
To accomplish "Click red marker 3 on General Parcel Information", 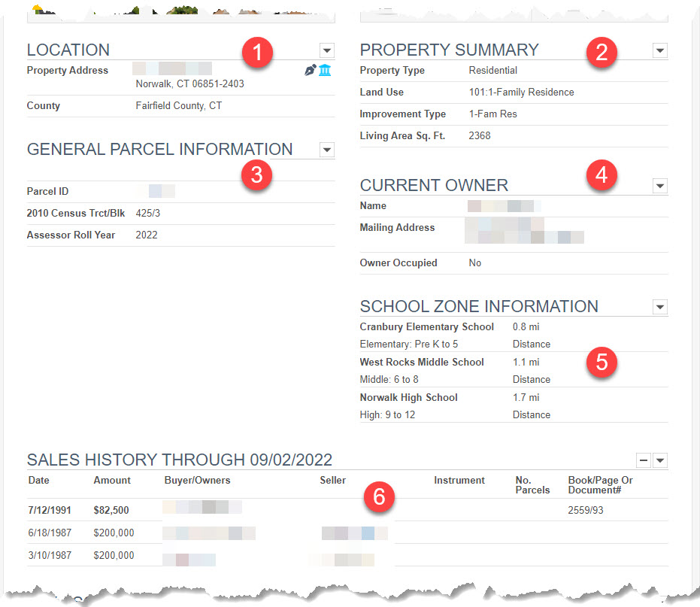I will point(258,175).
